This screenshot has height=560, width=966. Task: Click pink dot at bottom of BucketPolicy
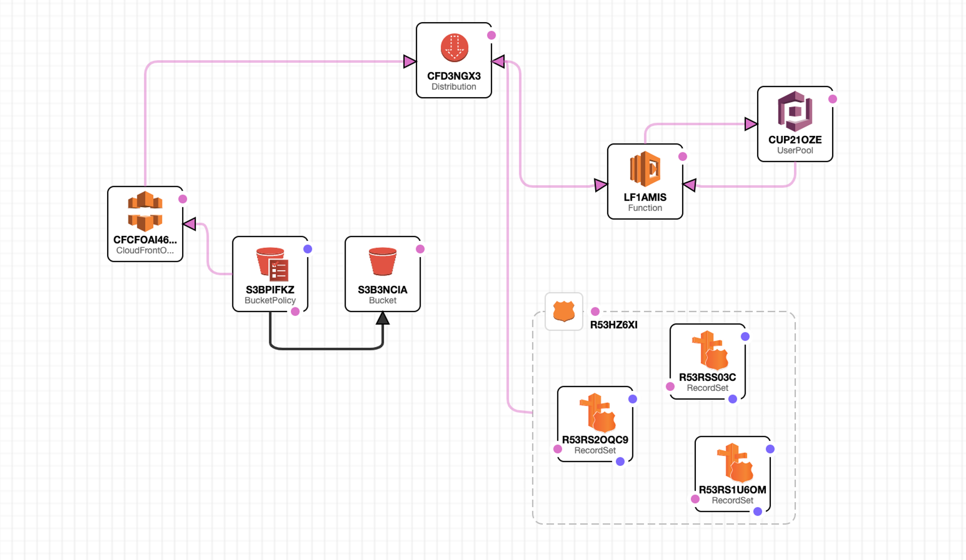(x=295, y=311)
